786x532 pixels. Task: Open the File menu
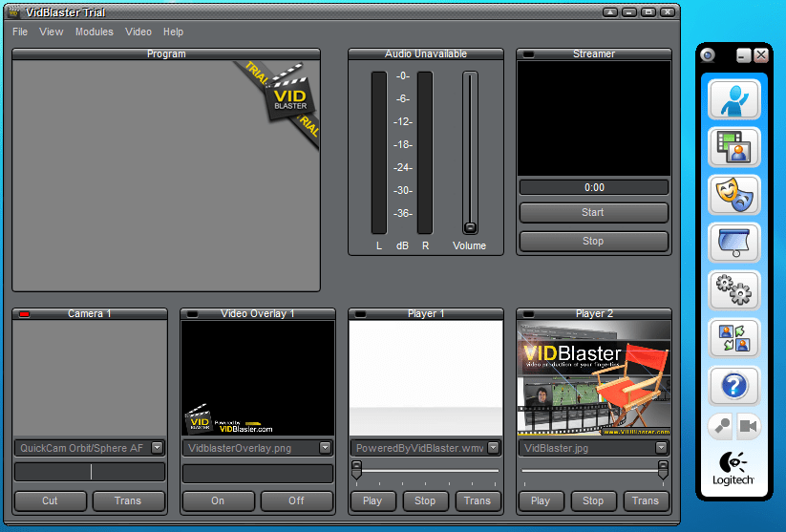click(x=20, y=32)
